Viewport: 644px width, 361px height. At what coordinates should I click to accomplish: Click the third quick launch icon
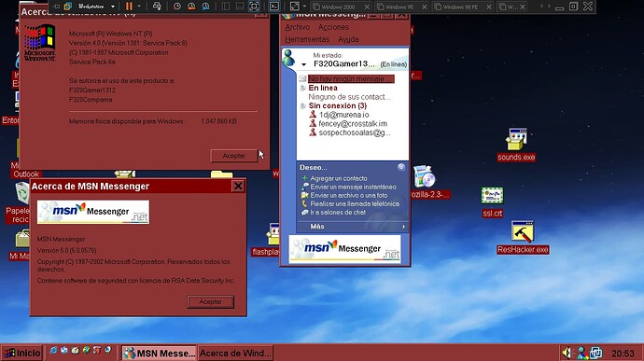[76, 351]
